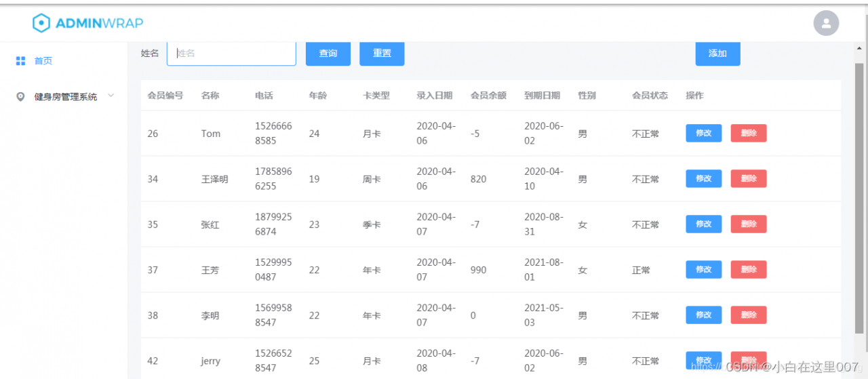Click 删除 for member 李明
Viewport: 868px width, 379px height.
(749, 315)
